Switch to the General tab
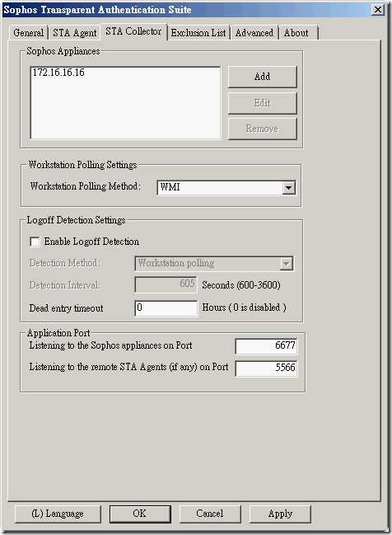 click(x=29, y=33)
